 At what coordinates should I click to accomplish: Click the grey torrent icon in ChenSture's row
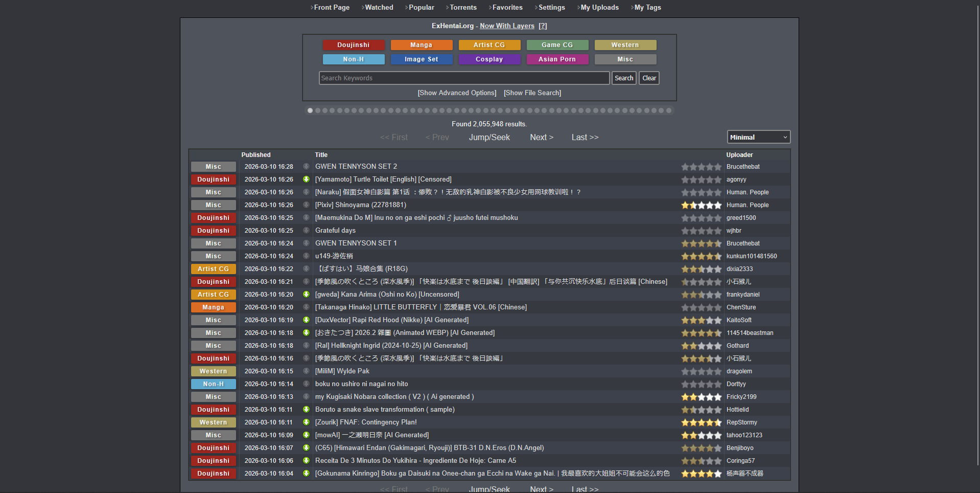click(306, 307)
